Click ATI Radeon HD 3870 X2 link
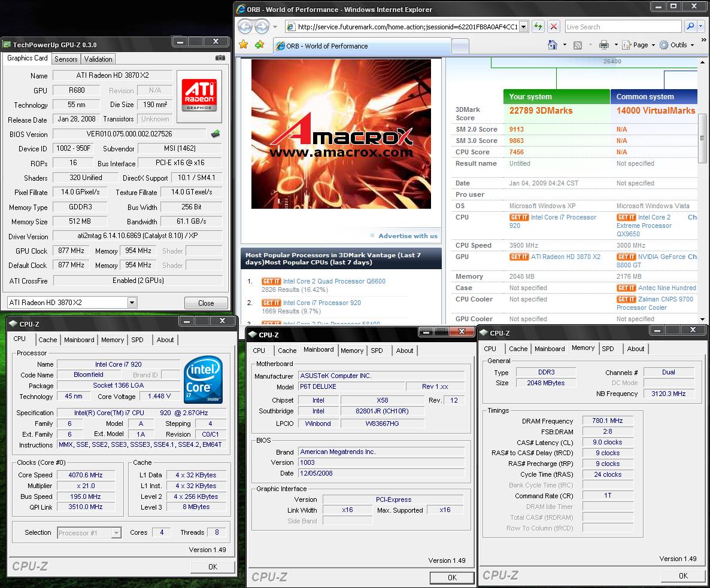710x588 pixels. (x=566, y=257)
